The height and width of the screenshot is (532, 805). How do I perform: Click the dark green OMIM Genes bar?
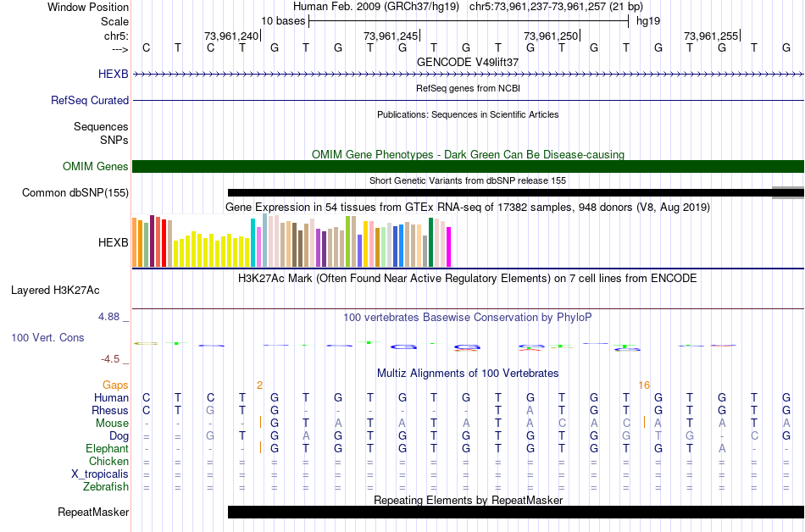[468, 166]
